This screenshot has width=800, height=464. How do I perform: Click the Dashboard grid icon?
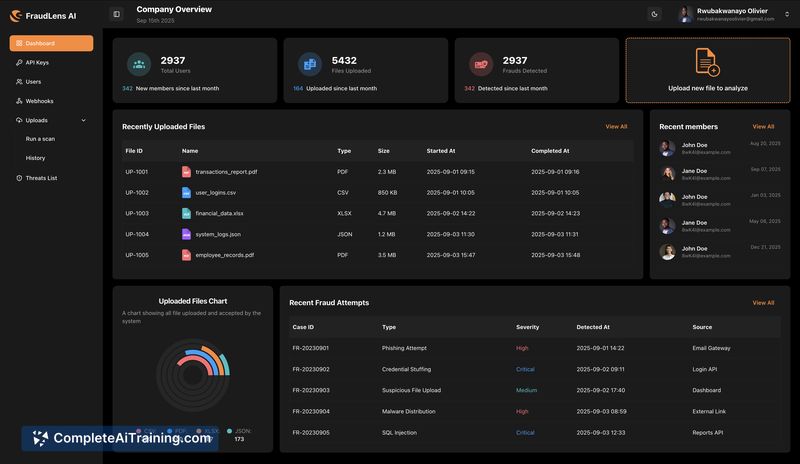(x=19, y=43)
